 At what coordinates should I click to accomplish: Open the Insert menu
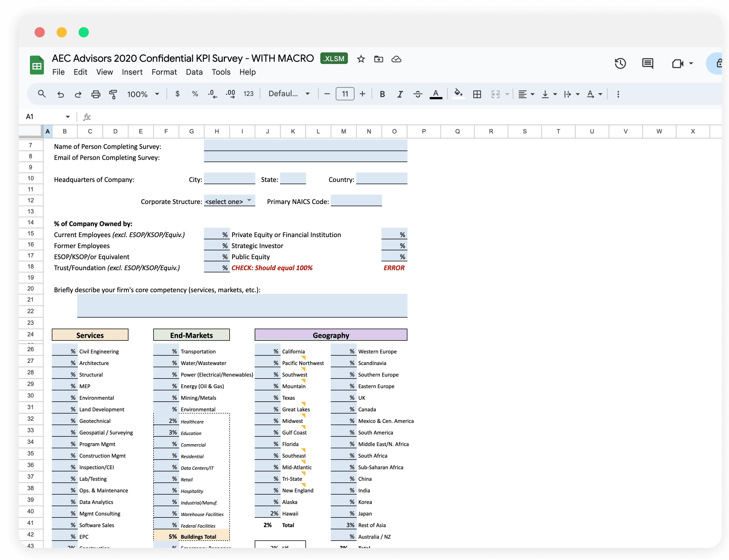click(132, 72)
